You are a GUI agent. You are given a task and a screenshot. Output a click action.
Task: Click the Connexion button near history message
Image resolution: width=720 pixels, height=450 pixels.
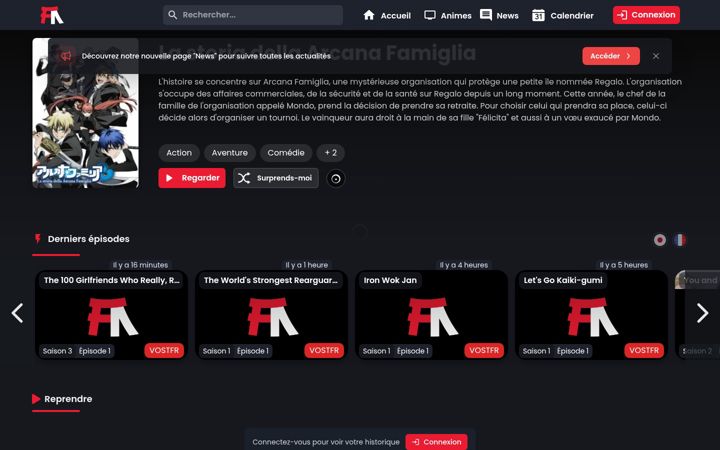coord(436,442)
